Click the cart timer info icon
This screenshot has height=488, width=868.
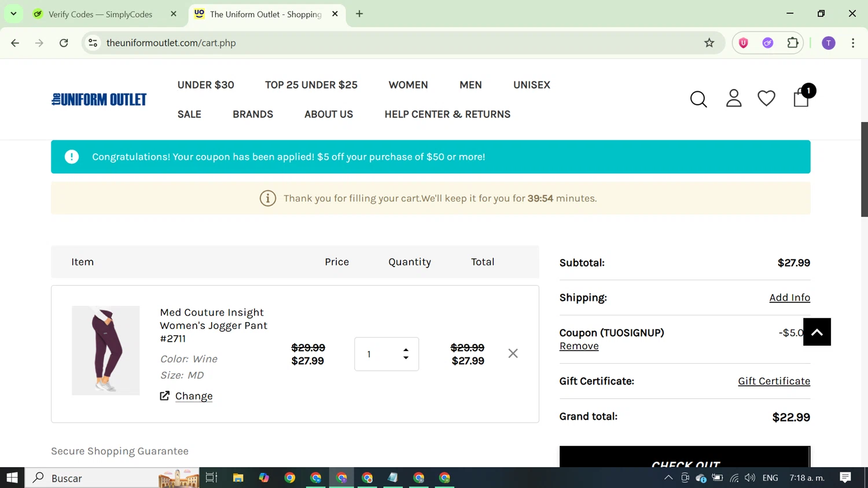267,198
